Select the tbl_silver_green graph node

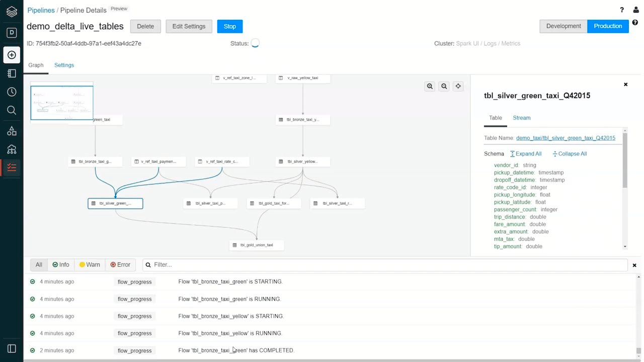coord(115,204)
